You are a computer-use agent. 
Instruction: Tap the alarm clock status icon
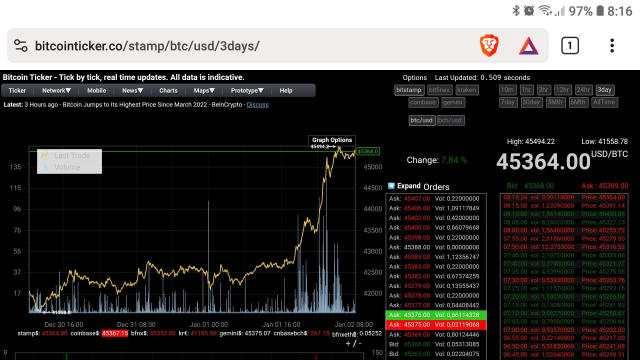(529, 11)
